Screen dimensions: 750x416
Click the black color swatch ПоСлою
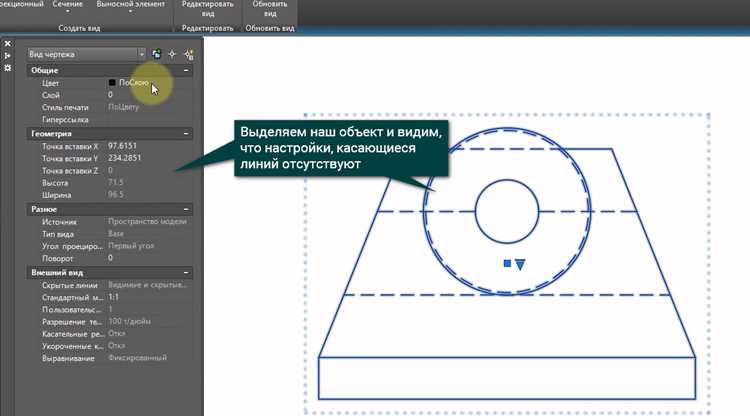[x=112, y=83]
